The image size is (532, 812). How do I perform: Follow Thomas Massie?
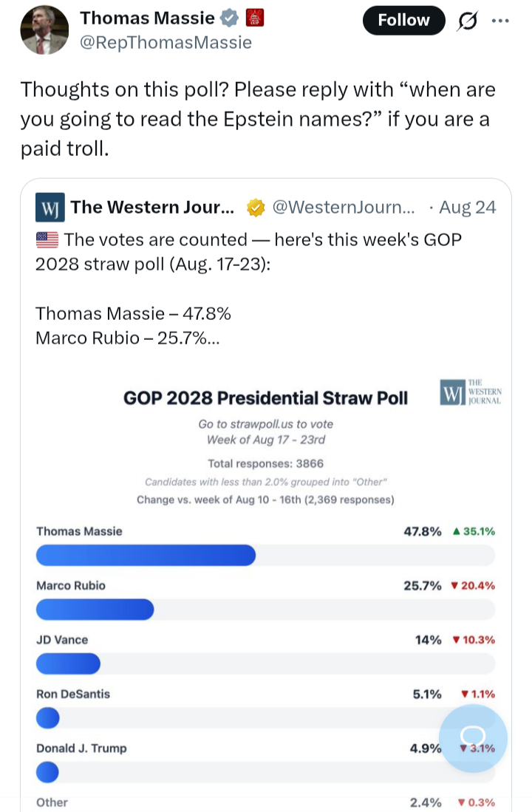pos(403,20)
